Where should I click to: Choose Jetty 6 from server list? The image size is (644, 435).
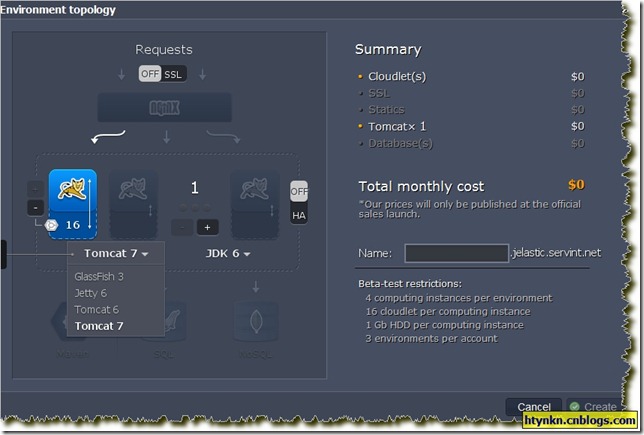[x=91, y=293]
